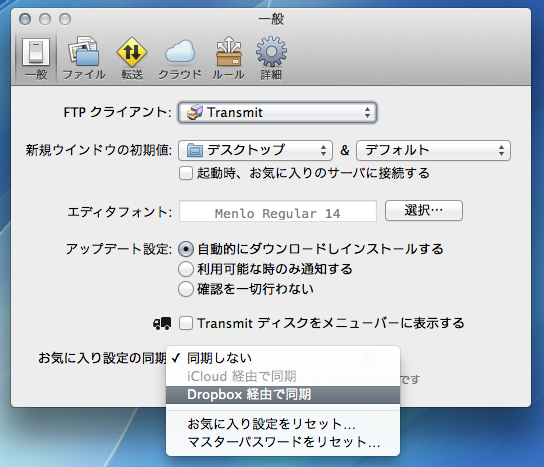The image size is (544, 467).
Task: Open the クラウド (Cloud) preferences pane
Action: pyautogui.click(x=180, y=58)
